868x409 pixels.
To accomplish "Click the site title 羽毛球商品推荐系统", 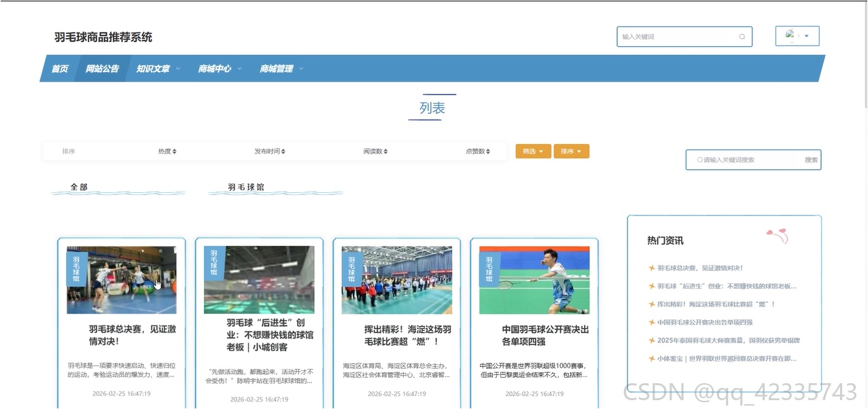I will coord(103,37).
